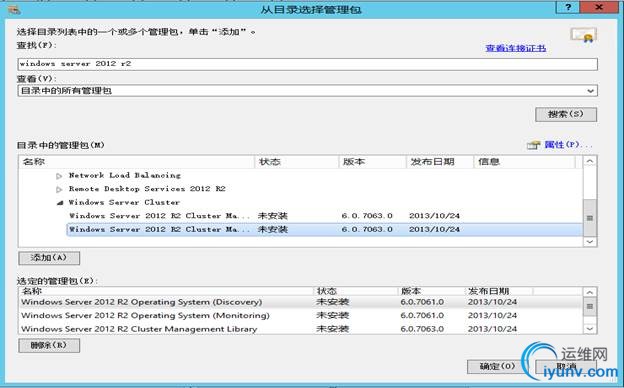
Task: Click selected packs list scroll down arrow
Action: (590, 329)
